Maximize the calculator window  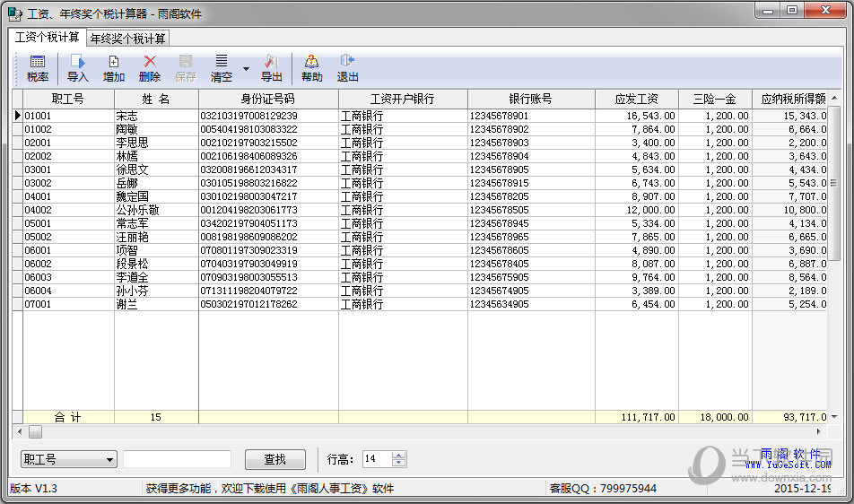pos(792,11)
